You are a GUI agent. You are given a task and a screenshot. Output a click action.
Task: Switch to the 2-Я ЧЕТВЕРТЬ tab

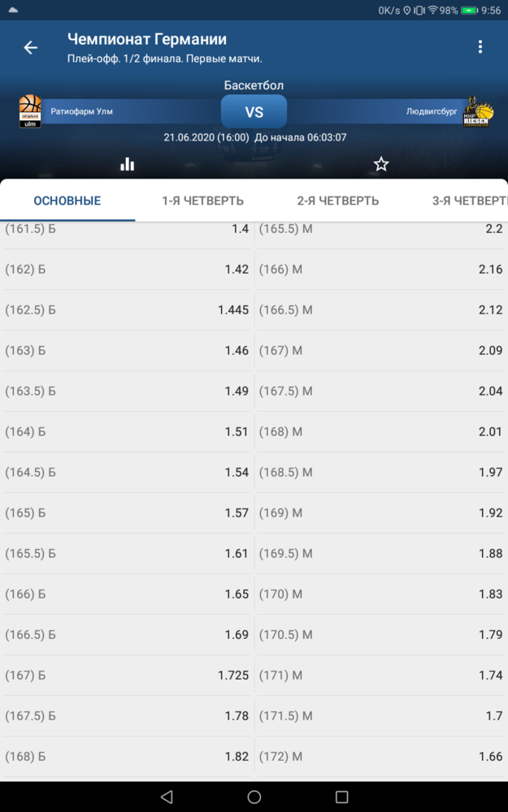pyautogui.click(x=338, y=201)
